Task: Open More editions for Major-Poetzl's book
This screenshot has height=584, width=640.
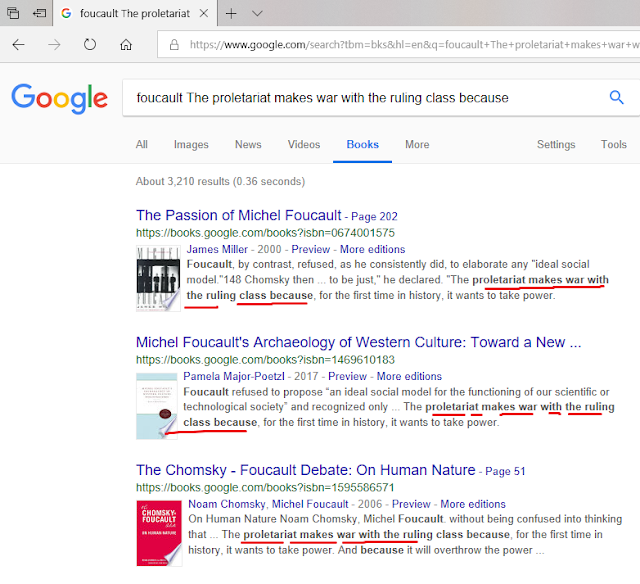Action: pos(409,376)
